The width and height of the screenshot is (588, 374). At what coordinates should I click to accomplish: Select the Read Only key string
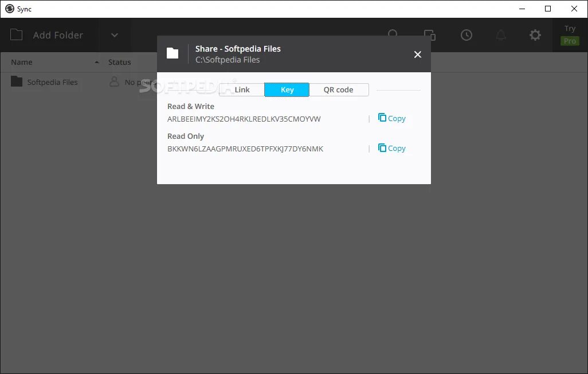pos(245,149)
